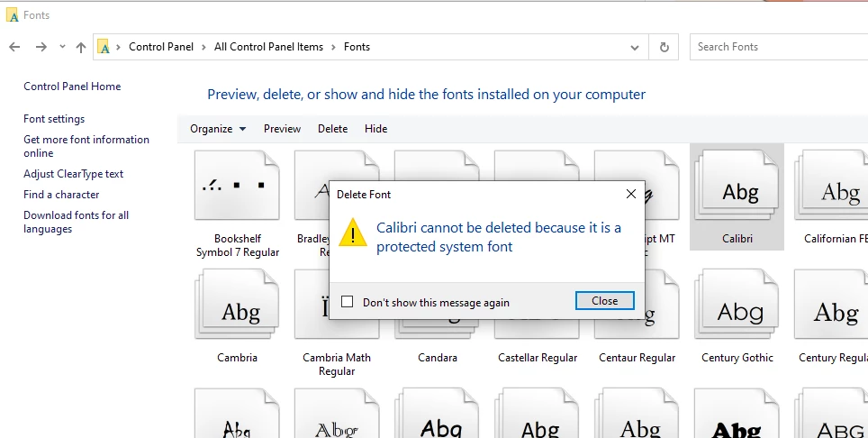This screenshot has height=438, width=868.
Task: Click Fonts breadcrumb segment
Action: click(x=357, y=47)
